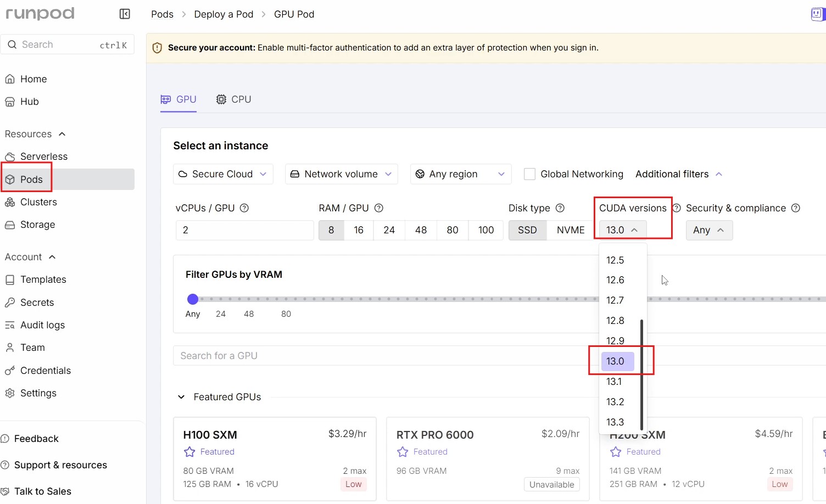This screenshot has height=504, width=826.
Task: Collapse Featured GPUs section
Action: tap(181, 397)
